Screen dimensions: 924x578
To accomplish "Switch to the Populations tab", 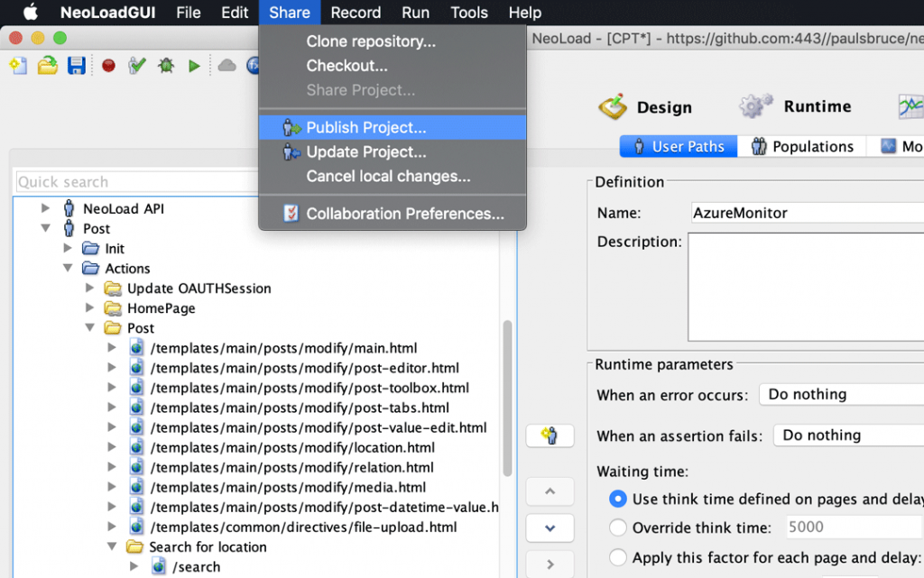I will pyautogui.click(x=802, y=147).
